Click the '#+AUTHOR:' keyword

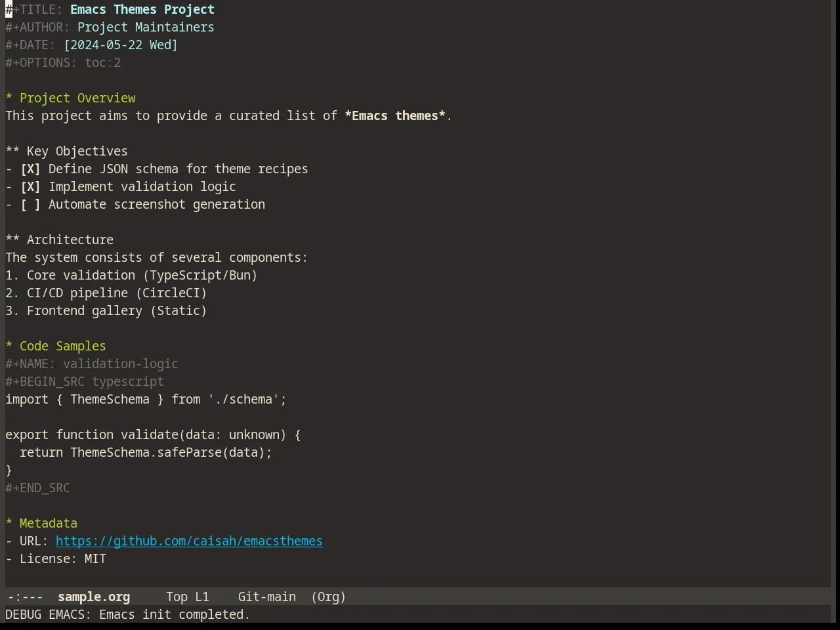(37, 27)
